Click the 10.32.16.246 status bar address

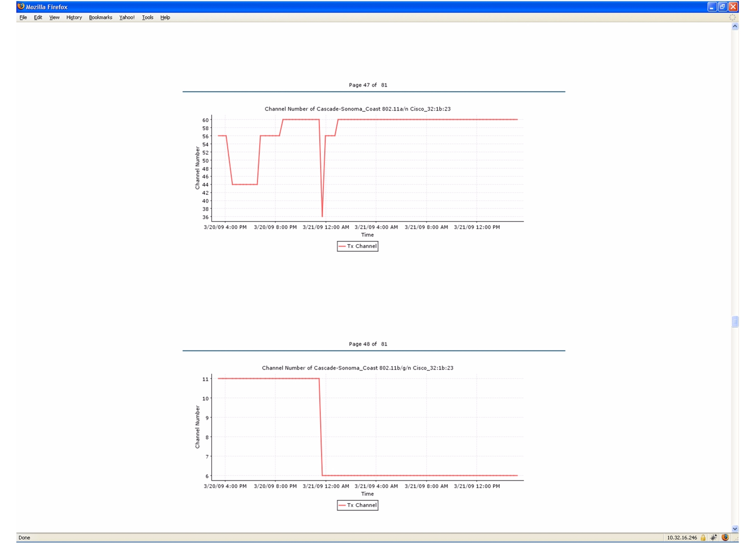(682, 537)
